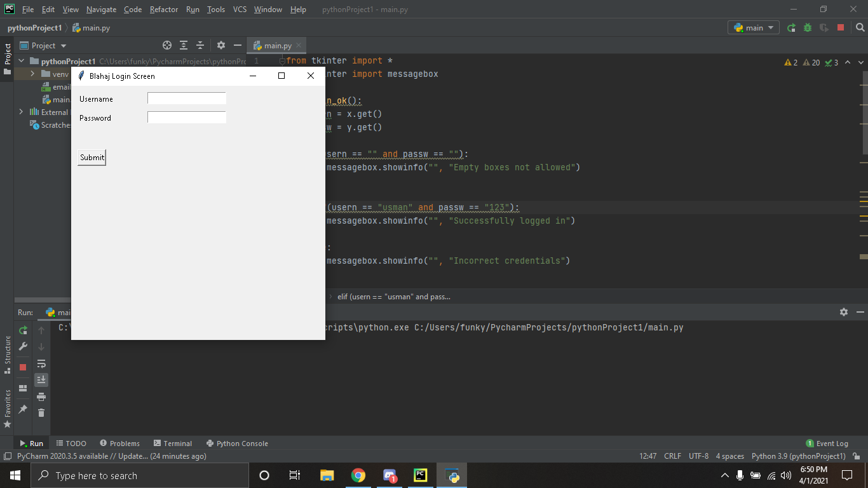Image resolution: width=868 pixels, height=488 pixels.
Task: Toggle pin tab in Run panel
Action: pos(23,409)
